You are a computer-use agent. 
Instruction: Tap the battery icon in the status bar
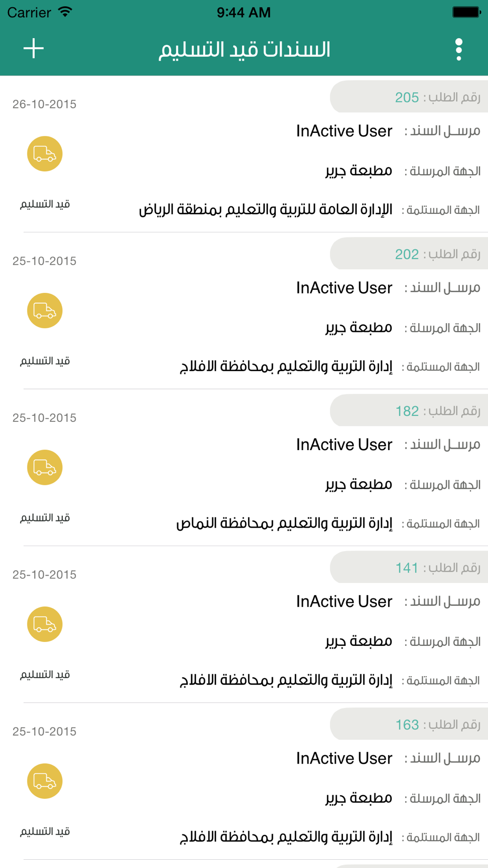point(466,12)
